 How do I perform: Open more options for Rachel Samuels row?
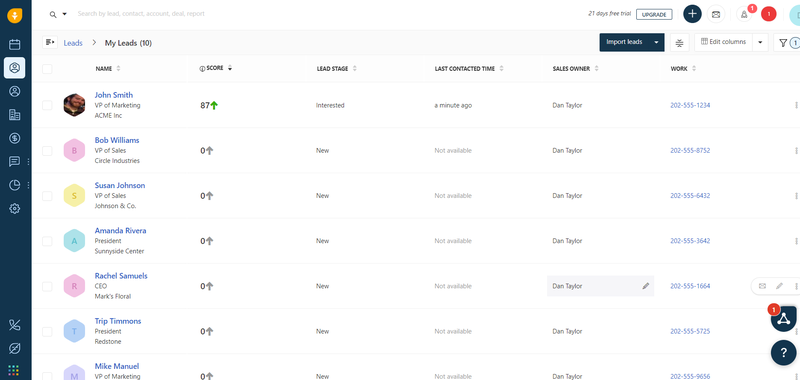tap(795, 286)
